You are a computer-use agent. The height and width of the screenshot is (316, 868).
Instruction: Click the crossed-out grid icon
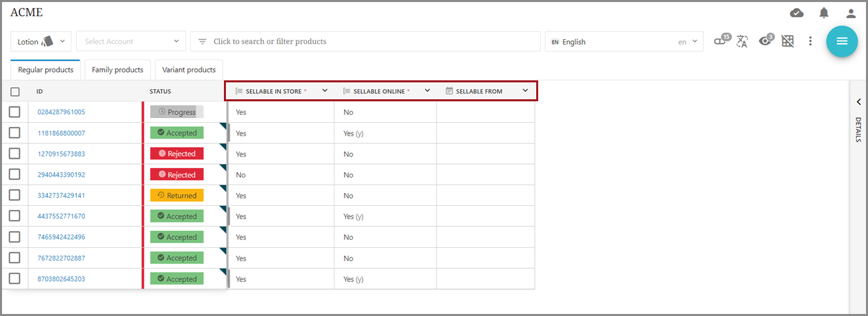[x=788, y=41]
